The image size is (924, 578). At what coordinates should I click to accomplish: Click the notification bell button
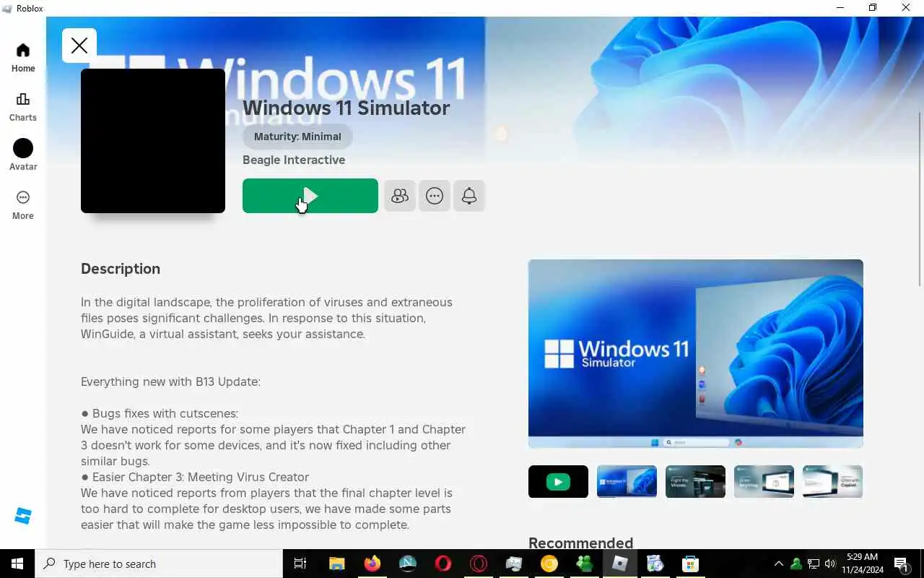[x=469, y=196]
